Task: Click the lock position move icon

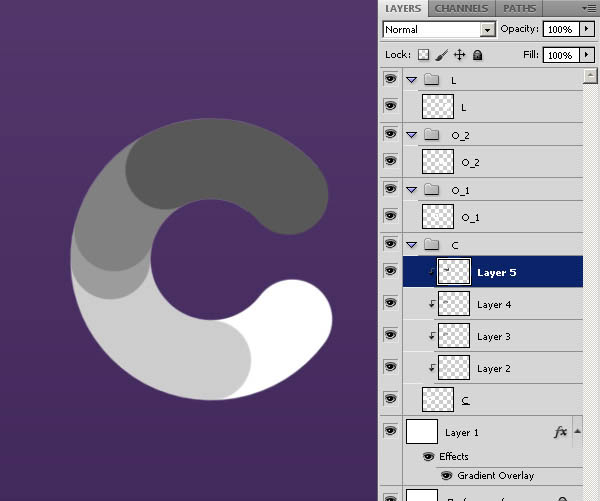Action: click(459, 55)
